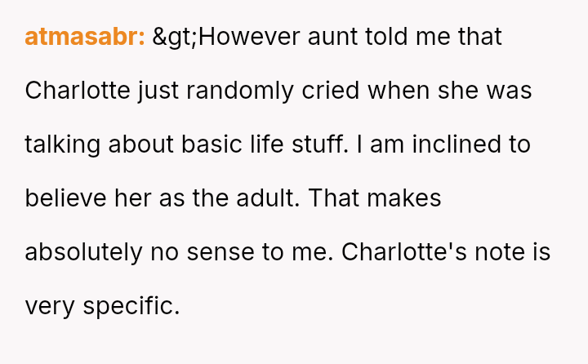
Task: Click the word 'absolutely' in the comment
Action: tap(83, 253)
